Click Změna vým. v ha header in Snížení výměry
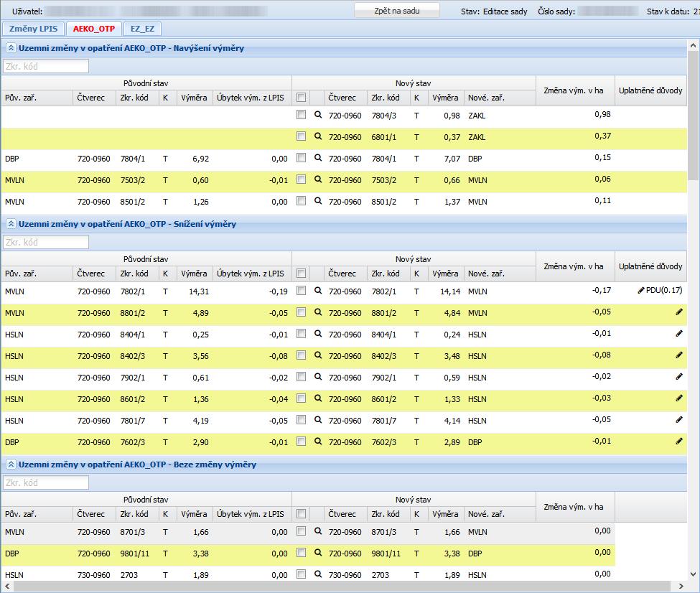700x593 pixels. (x=576, y=266)
